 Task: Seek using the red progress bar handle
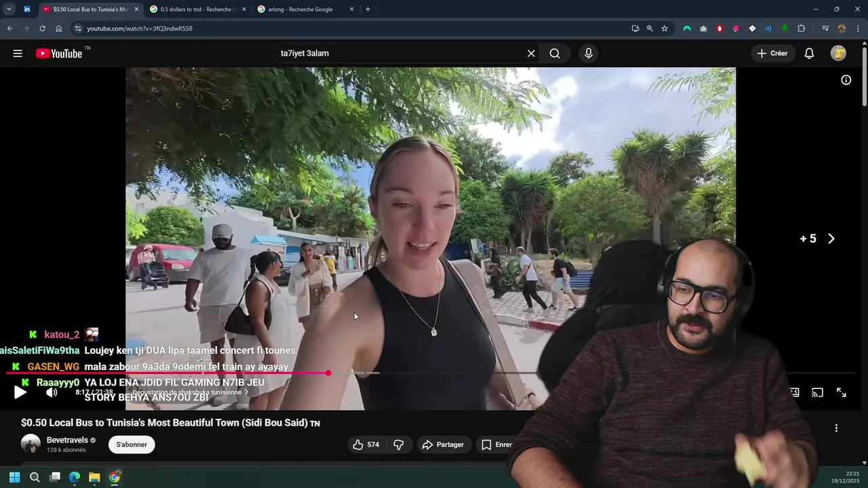(x=328, y=373)
